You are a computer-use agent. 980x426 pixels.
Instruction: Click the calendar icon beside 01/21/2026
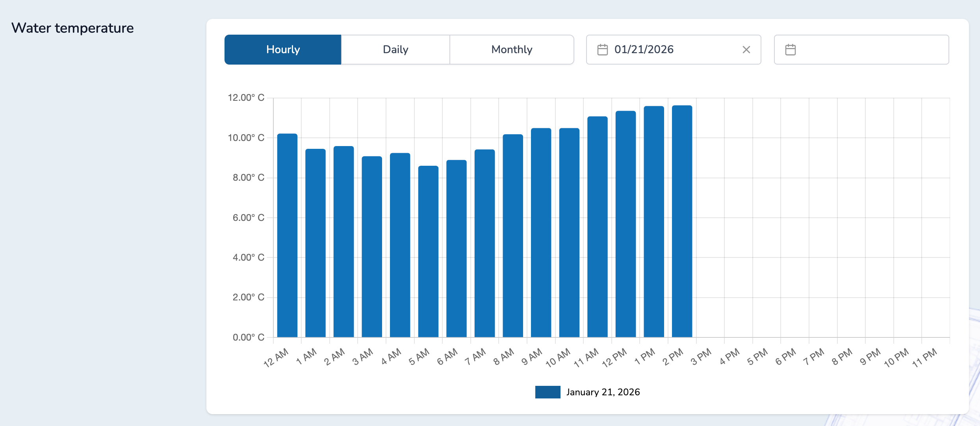(x=602, y=50)
